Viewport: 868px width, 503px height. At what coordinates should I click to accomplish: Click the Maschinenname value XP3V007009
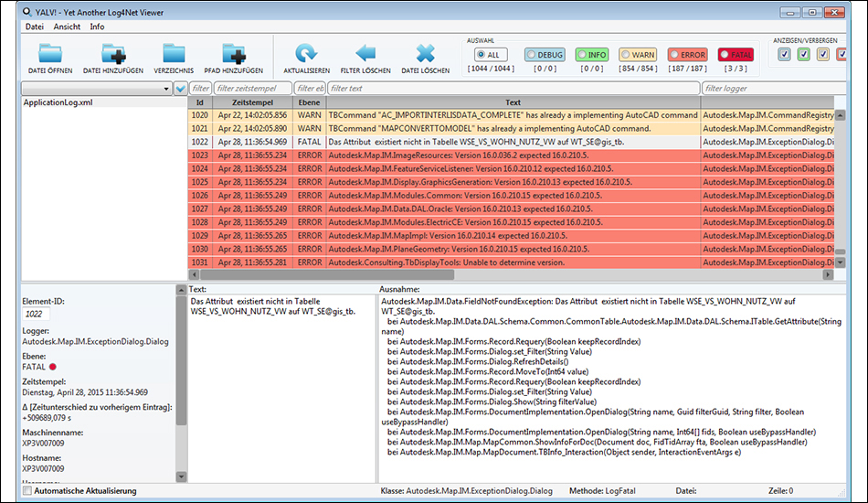tap(43, 444)
